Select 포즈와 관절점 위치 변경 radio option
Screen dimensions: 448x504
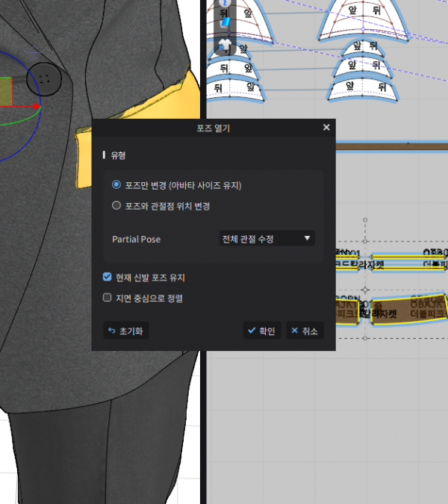pyautogui.click(x=116, y=205)
